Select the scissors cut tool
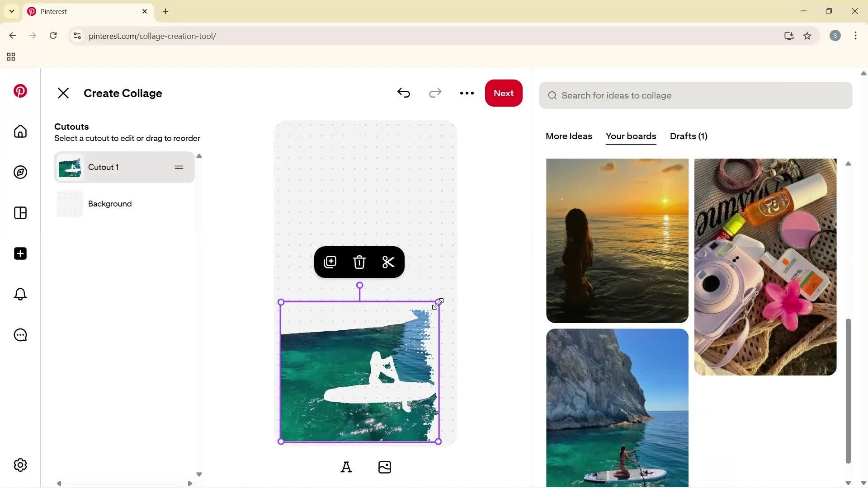The height and width of the screenshot is (488, 868). (x=388, y=262)
